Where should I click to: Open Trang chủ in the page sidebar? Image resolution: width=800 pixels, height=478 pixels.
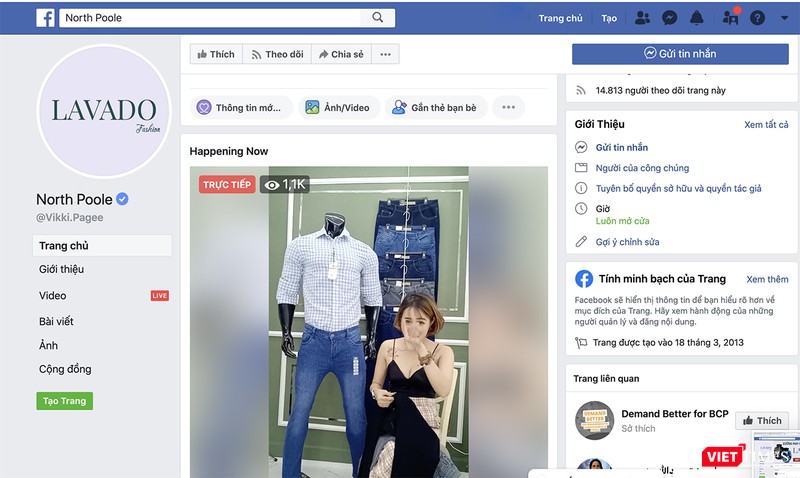[103, 245]
